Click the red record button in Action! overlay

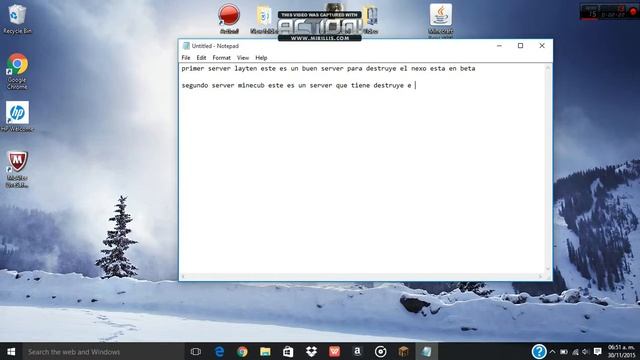[633, 12]
